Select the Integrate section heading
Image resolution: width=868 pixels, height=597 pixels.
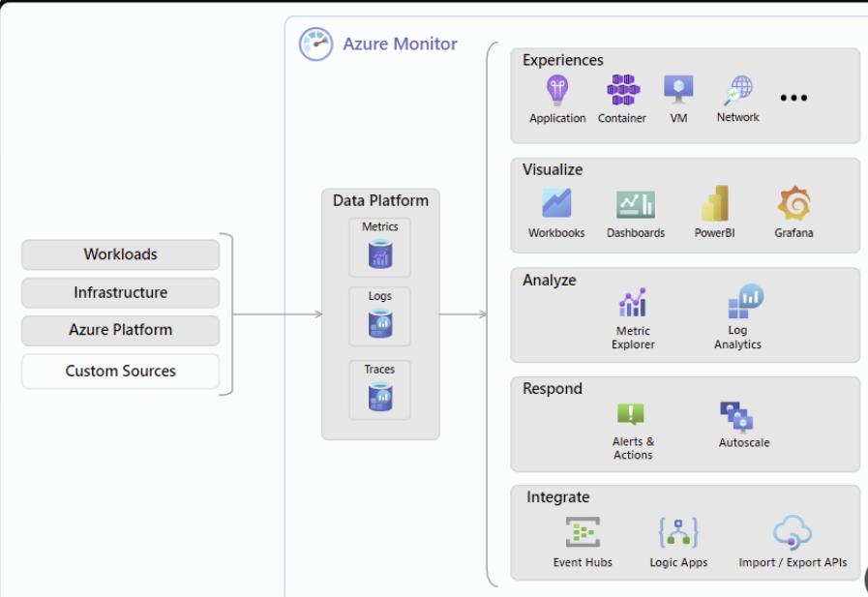[558, 496]
